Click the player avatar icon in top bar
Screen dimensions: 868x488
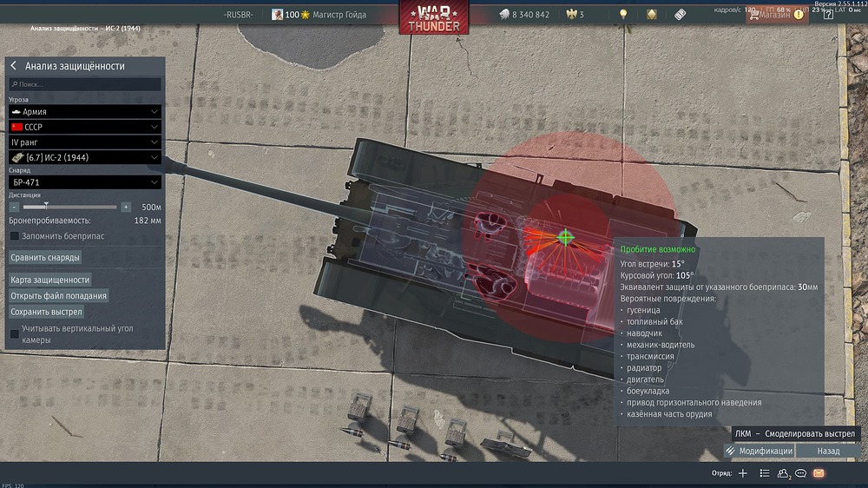[x=277, y=15]
